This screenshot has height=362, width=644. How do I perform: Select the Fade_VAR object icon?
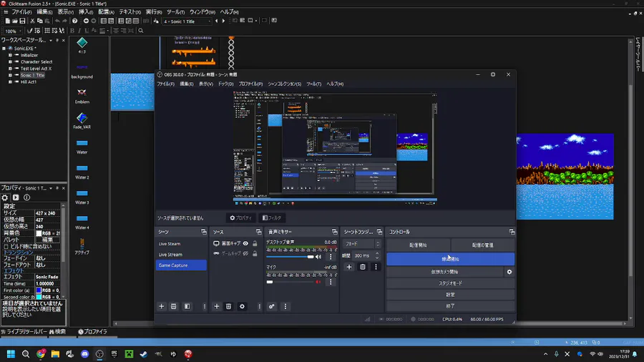tap(82, 118)
